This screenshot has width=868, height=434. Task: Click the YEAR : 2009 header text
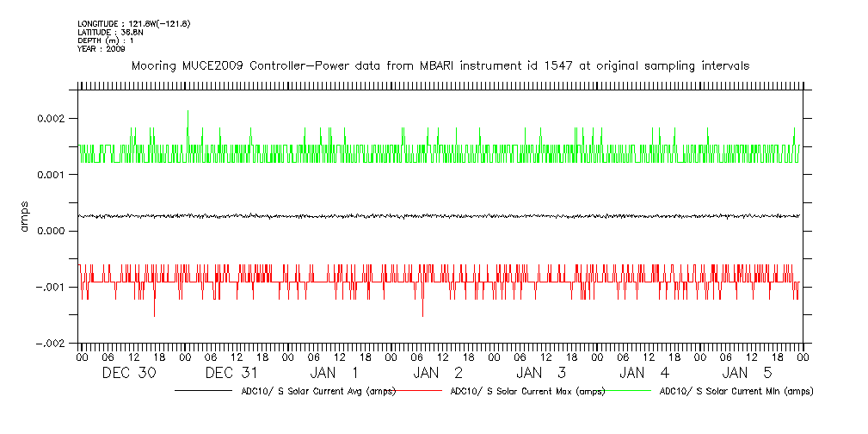(102, 49)
